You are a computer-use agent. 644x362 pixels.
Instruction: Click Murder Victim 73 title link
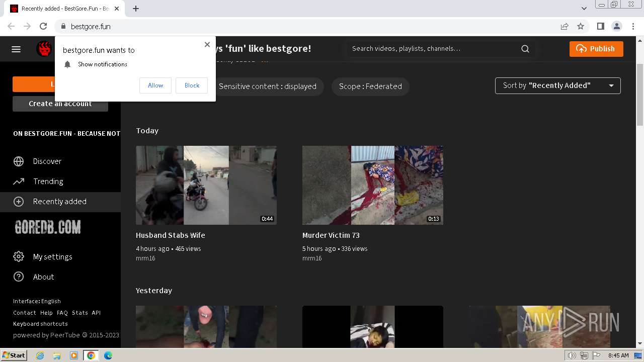pyautogui.click(x=331, y=235)
